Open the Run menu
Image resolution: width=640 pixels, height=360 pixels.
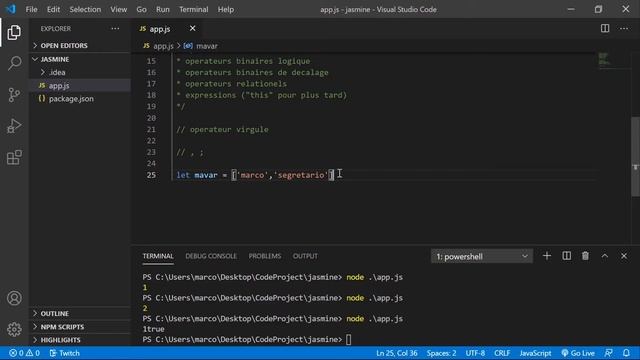(162, 9)
